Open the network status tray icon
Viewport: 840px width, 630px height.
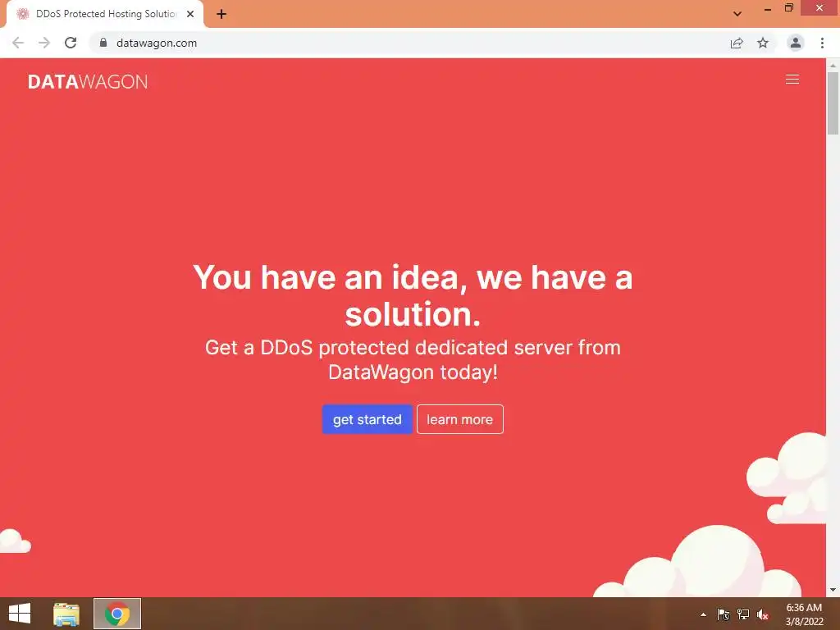743,614
